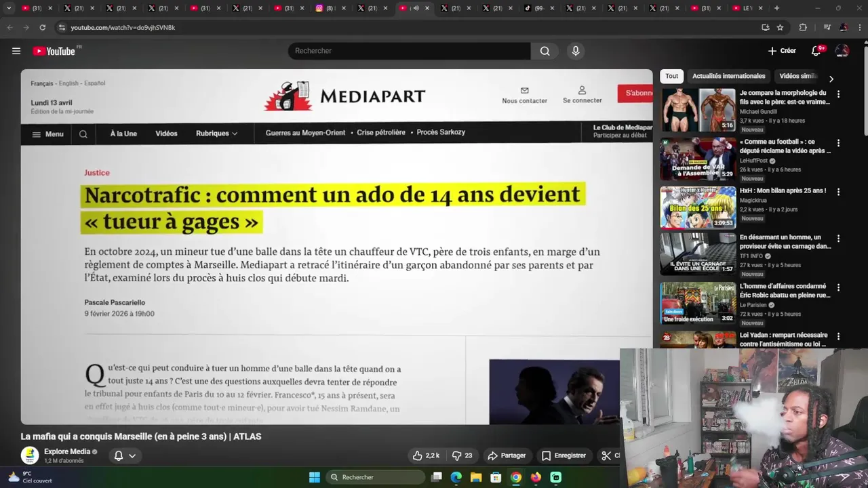Open options for the Loi Yadan video
The image size is (868, 488).
click(x=838, y=336)
